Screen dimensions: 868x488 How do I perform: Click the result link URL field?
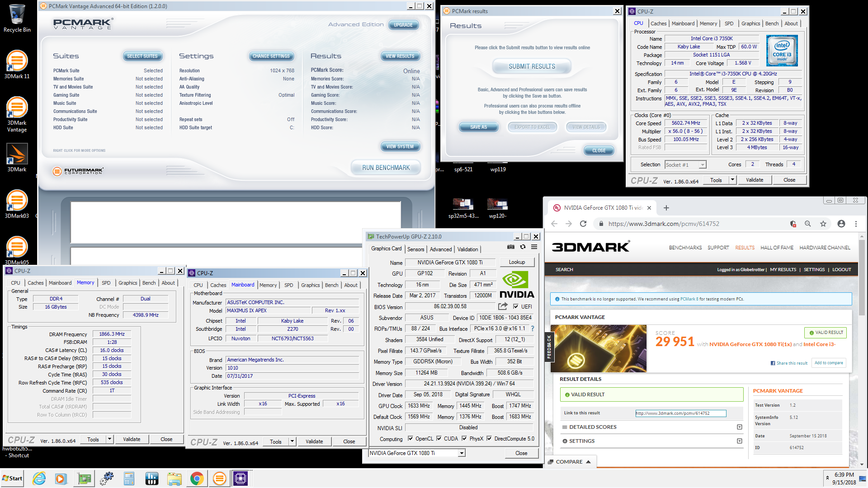(x=681, y=413)
